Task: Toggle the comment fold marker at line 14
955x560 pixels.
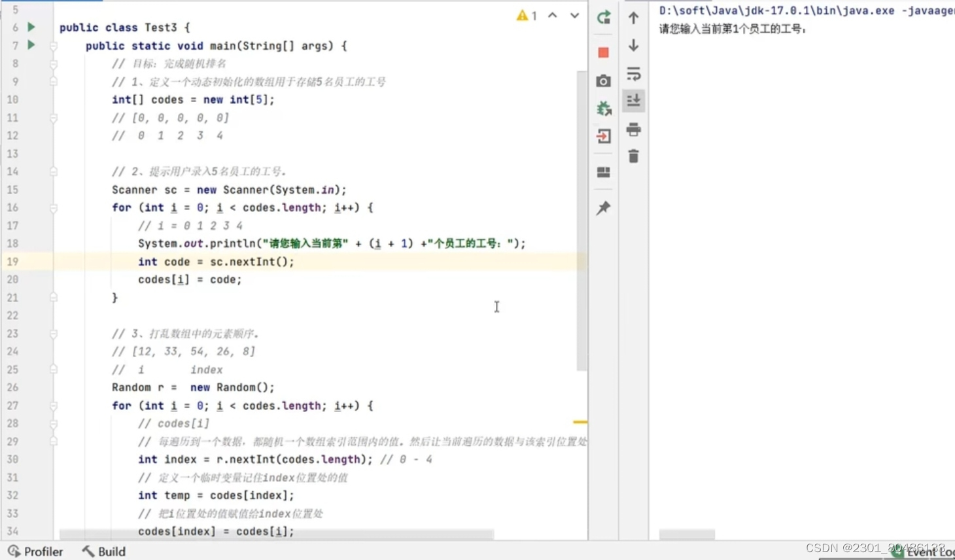Action: pyautogui.click(x=54, y=171)
